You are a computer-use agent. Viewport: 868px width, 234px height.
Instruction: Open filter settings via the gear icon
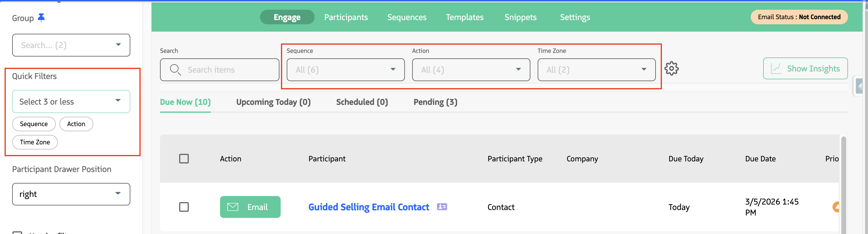tap(671, 69)
